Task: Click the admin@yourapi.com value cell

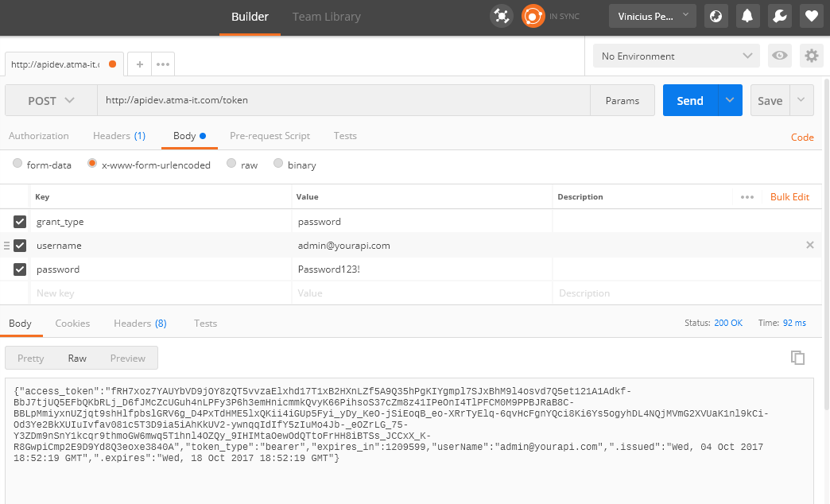Action: [x=422, y=246]
